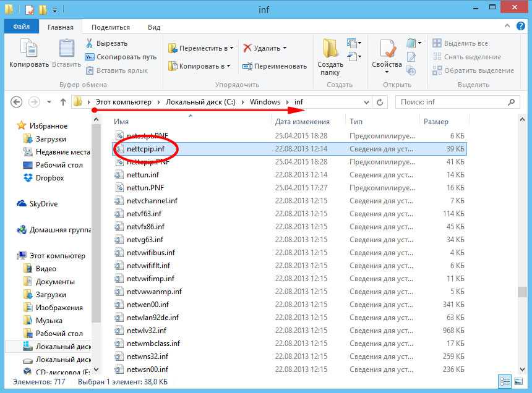Click the Создать папку folder icon
This screenshot has width=532, height=393.
click(330, 48)
